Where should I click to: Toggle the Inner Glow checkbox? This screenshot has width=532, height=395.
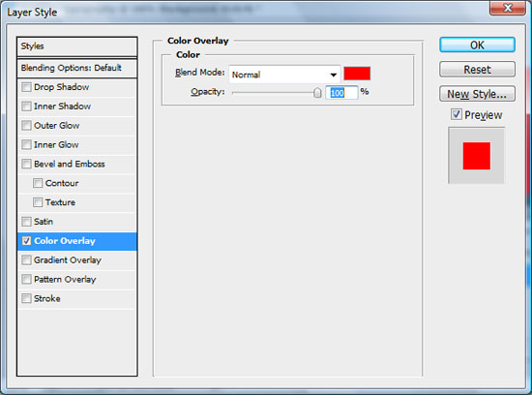26,144
